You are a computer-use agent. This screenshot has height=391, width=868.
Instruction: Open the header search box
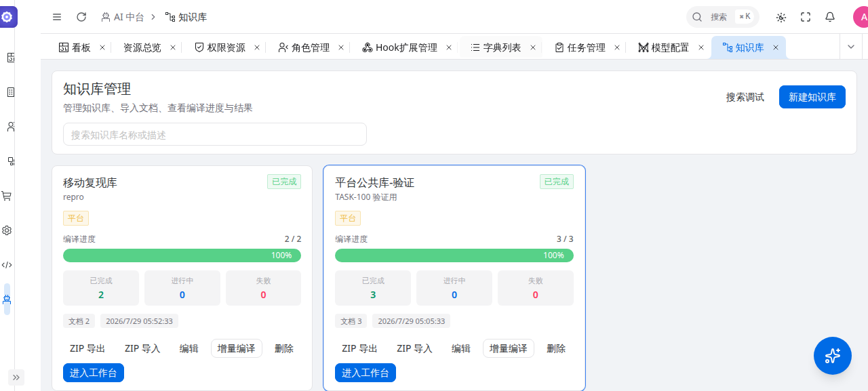[x=723, y=17]
